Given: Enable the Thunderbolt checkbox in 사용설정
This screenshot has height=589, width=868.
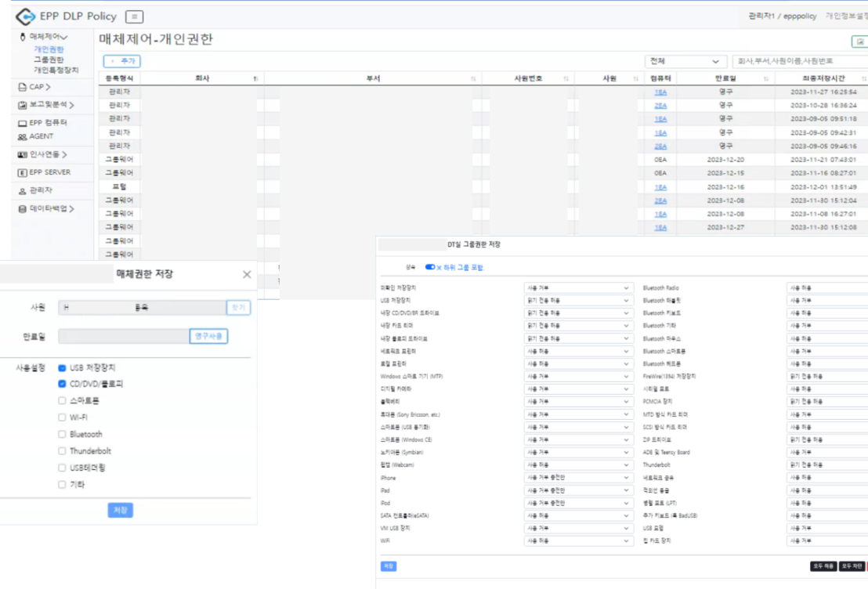Looking at the screenshot, I should click(62, 451).
